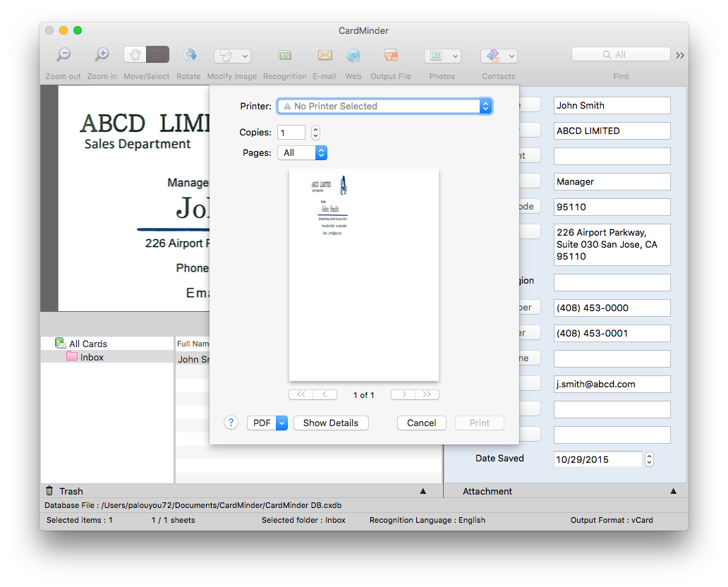Send card by E-mail icon
Screen dimensions: 728x587
click(324, 55)
